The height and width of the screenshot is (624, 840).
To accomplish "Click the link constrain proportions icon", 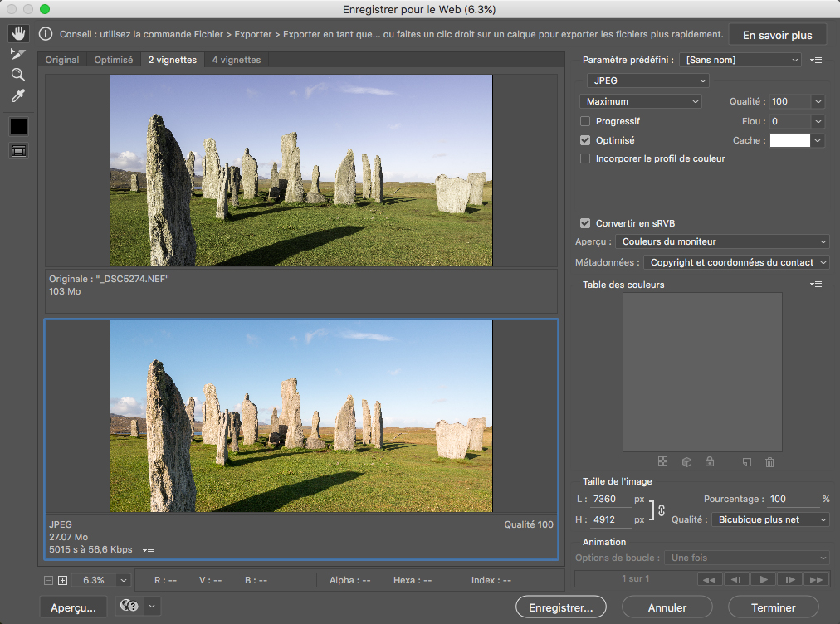I will 662,510.
